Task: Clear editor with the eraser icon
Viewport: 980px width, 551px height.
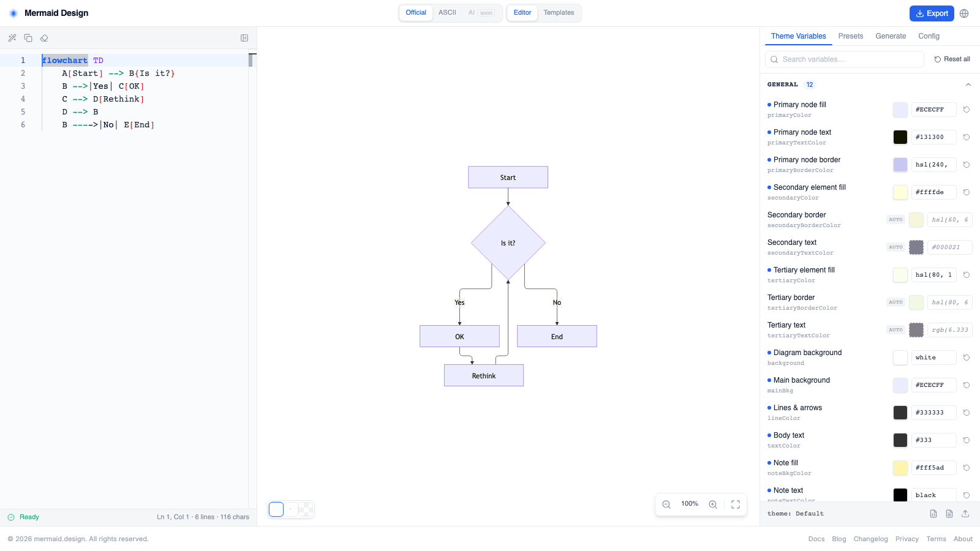Action: coord(44,38)
